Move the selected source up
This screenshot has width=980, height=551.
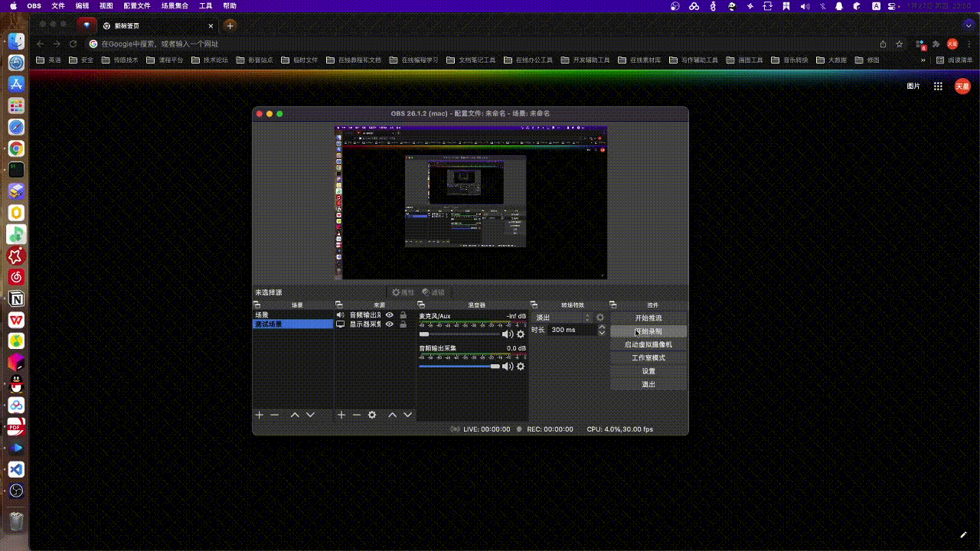392,415
